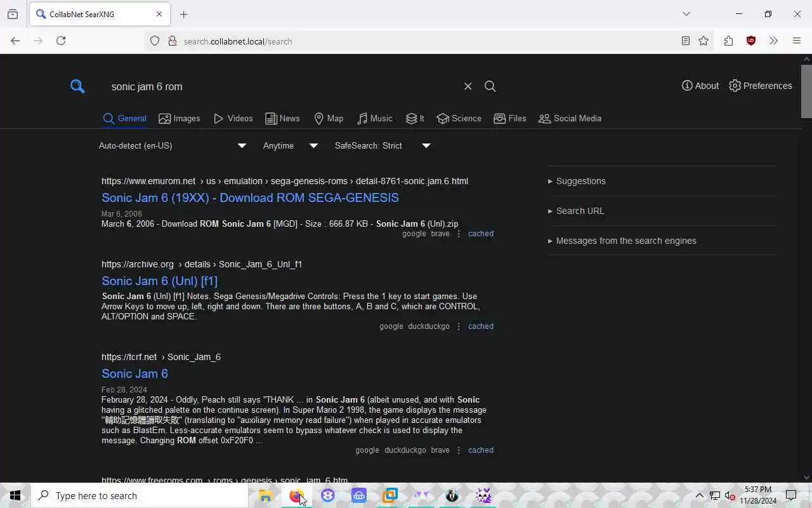Expand the Suggestions section

tap(662, 181)
